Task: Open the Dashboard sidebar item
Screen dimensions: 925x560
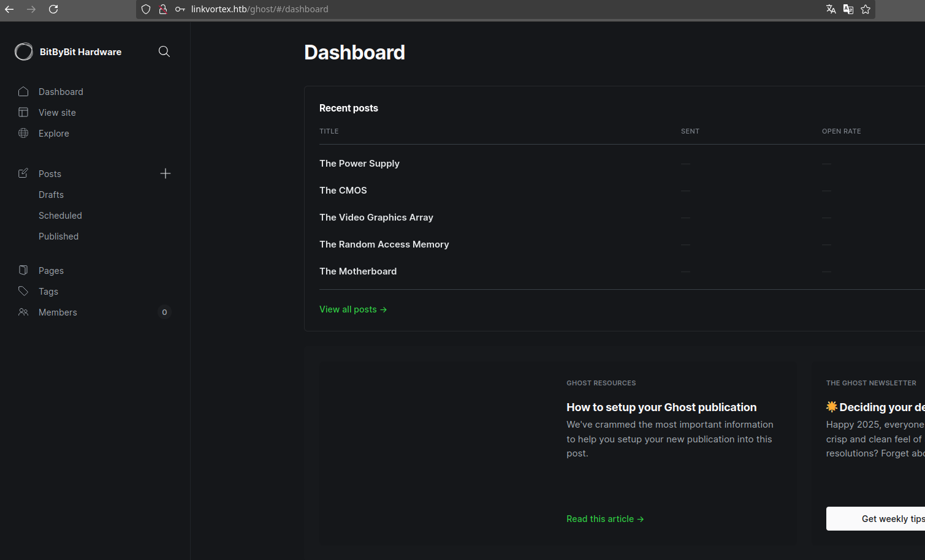Action: (x=61, y=92)
